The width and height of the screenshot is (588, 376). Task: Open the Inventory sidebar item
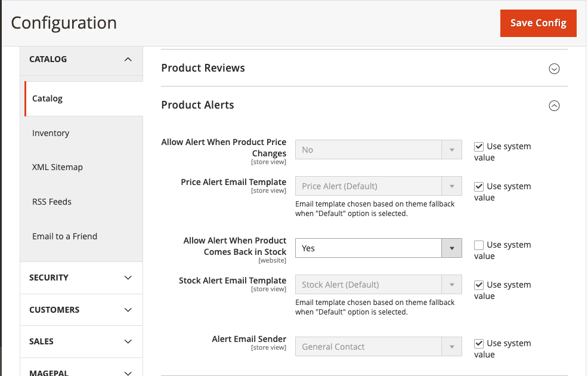(51, 133)
